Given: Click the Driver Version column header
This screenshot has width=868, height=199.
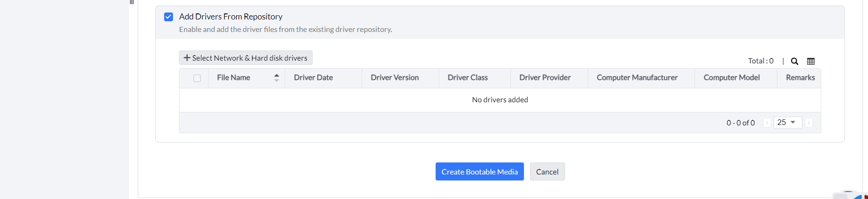Looking at the screenshot, I should pyautogui.click(x=394, y=78).
